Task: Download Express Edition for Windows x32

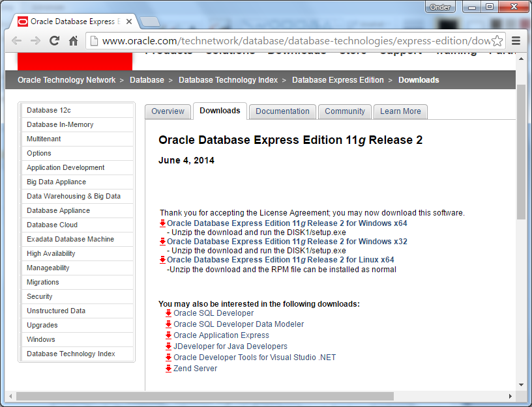Action: tap(287, 242)
